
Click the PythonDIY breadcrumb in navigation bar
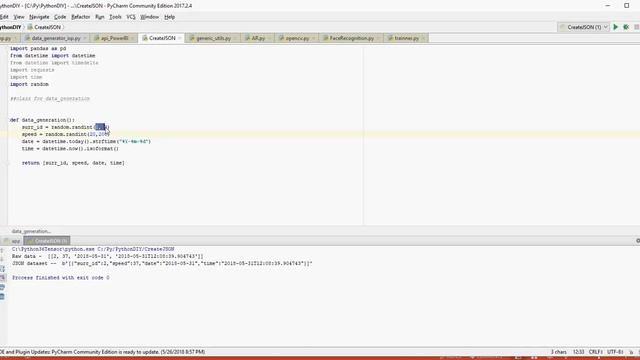point(10,27)
